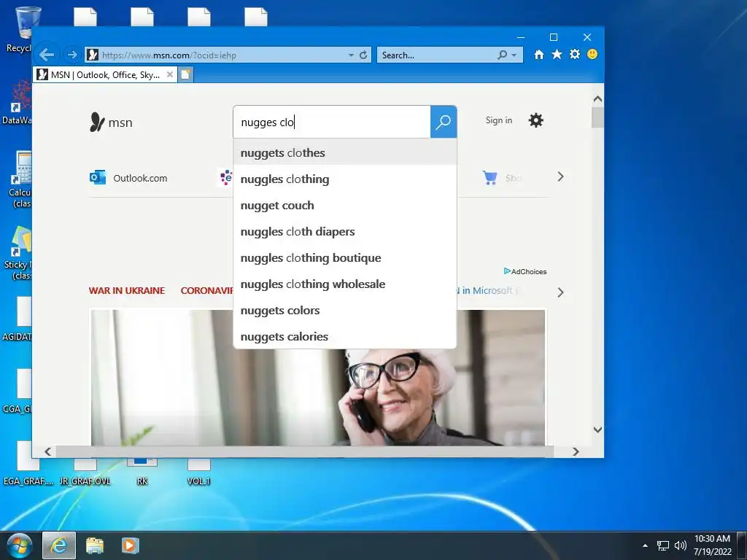The width and height of the screenshot is (747, 560).
Task: Open MSN page settings gear
Action: (536, 120)
